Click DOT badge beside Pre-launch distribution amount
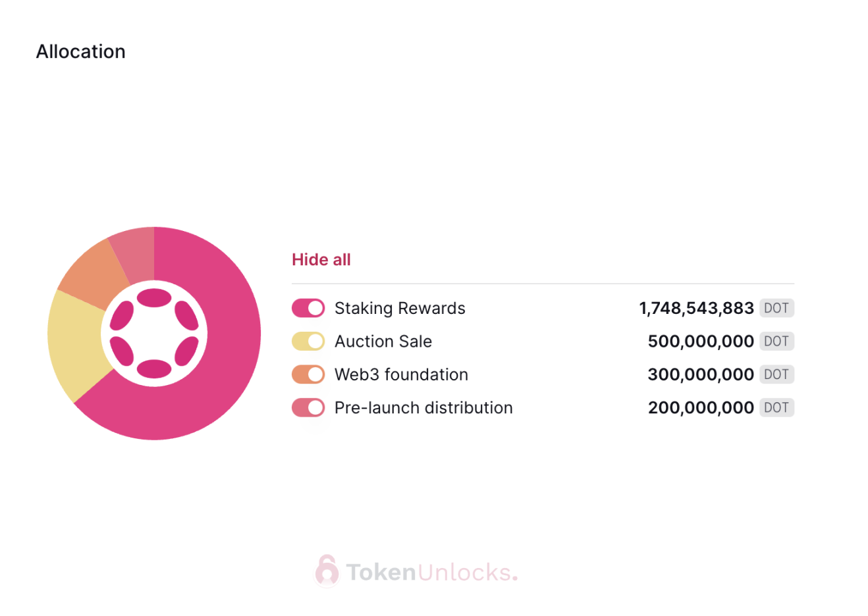Image resolution: width=868 pixels, height=616 pixels. (776, 407)
